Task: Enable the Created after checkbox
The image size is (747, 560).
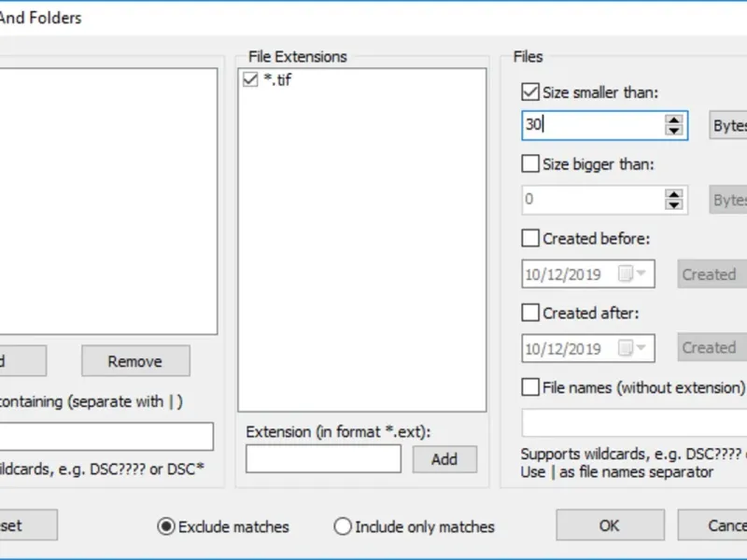Action: tap(530, 313)
